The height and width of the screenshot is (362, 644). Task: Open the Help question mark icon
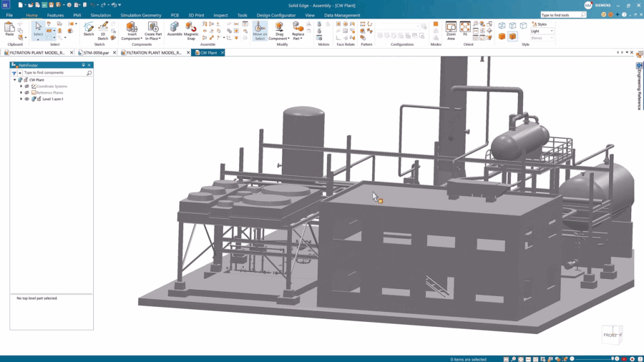pyautogui.click(x=624, y=15)
